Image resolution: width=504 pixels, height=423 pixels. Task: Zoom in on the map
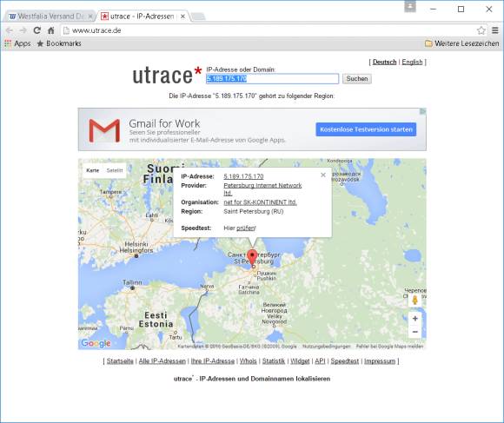coord(415,318)
